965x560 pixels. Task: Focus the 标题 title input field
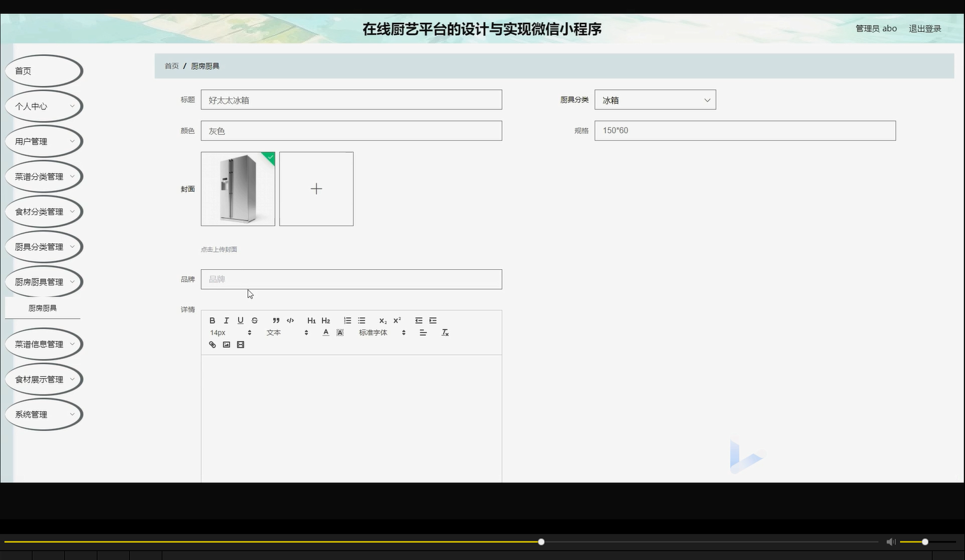351,100
